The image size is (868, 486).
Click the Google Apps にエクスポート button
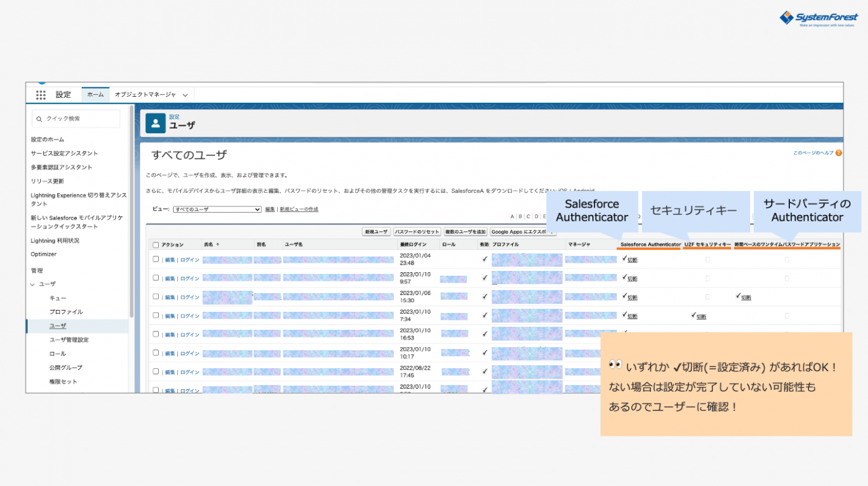pos(523,232)
